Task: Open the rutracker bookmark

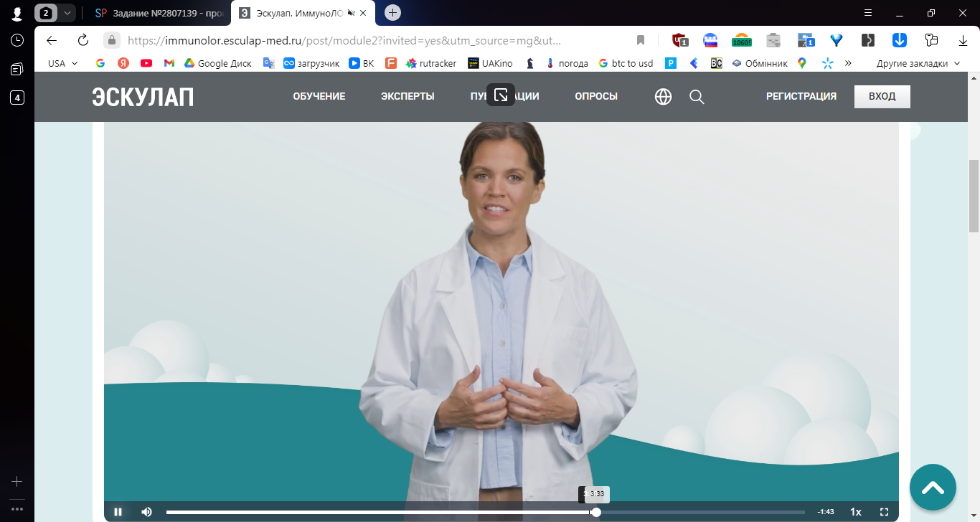Action: pos(431,63)
